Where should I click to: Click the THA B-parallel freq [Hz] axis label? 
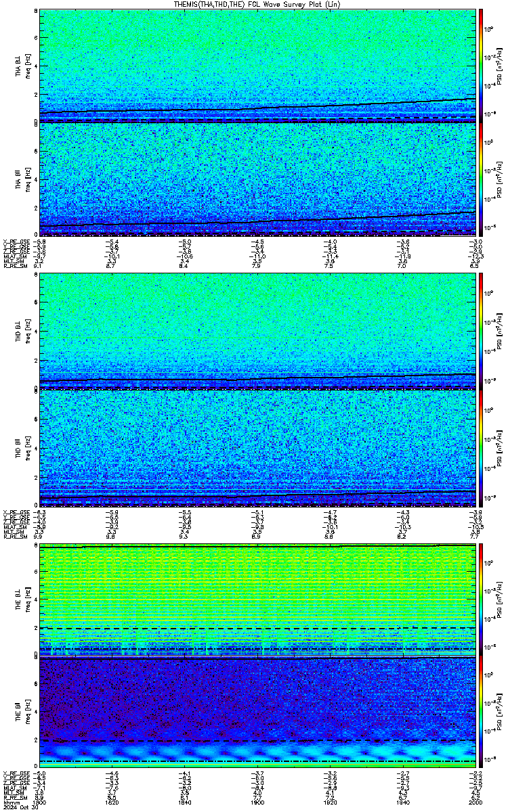[27, 180]
